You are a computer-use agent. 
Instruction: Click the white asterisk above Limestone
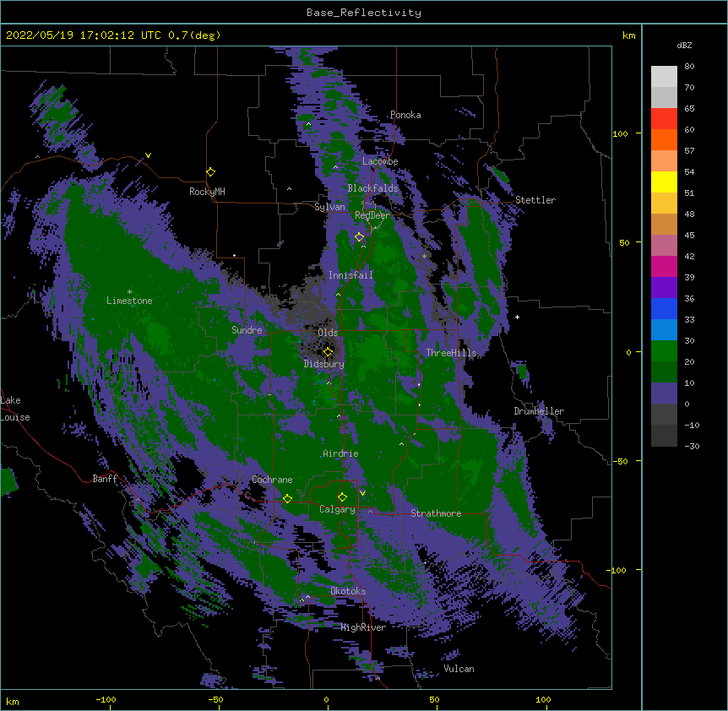coord(129,292)
